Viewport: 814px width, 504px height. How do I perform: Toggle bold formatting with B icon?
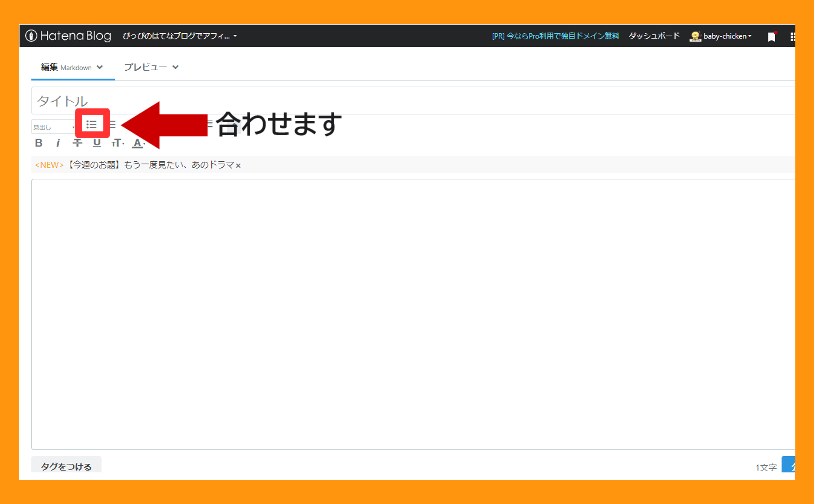tap(38, 143)
